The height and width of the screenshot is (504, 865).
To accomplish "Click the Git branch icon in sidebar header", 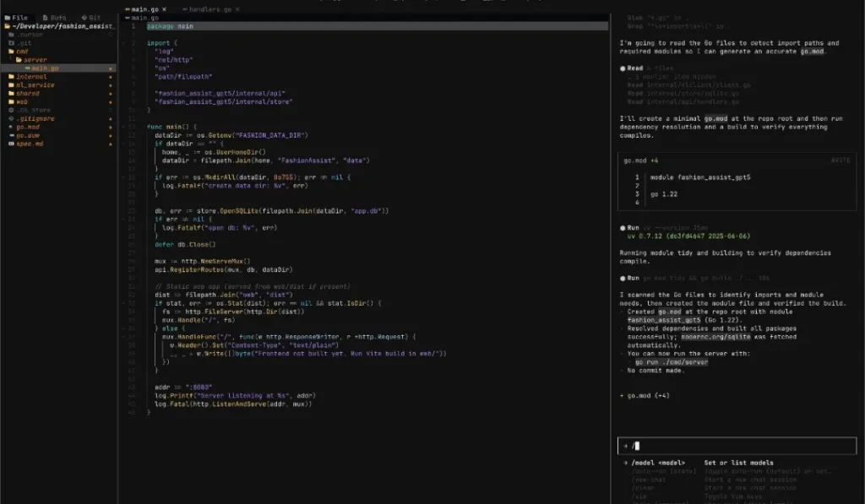I will pos(84,18).
